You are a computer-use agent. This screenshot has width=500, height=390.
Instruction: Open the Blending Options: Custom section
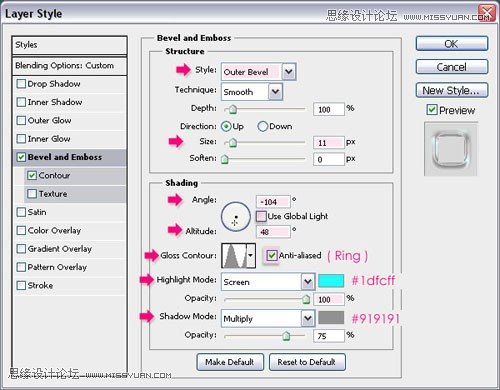point(69,66)
